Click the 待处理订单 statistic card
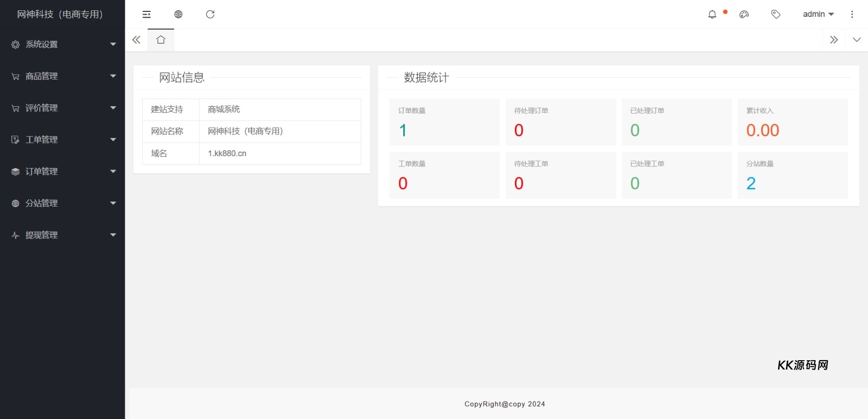Viewport: 868px width, 419px height. click(x=561, y=122)
